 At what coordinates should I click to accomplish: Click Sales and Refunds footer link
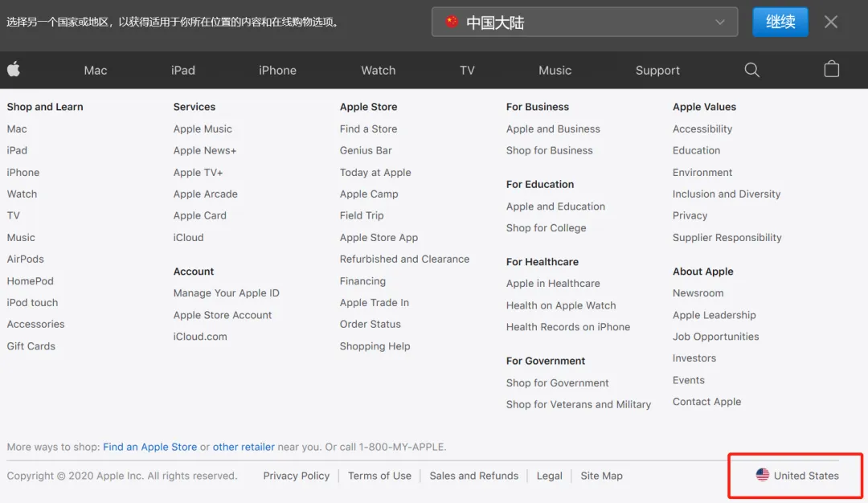474,476
